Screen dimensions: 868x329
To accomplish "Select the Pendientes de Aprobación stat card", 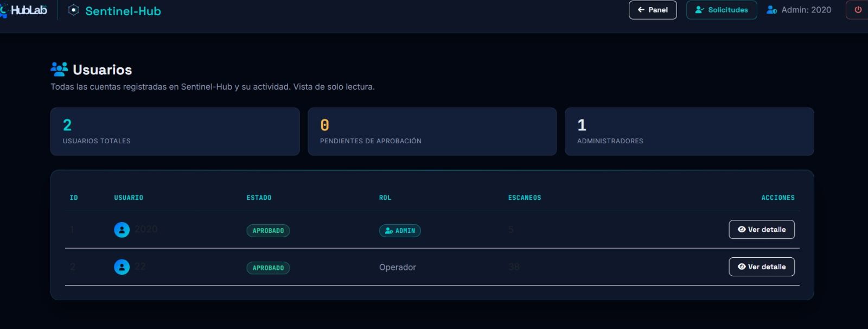I will [432, 132].
